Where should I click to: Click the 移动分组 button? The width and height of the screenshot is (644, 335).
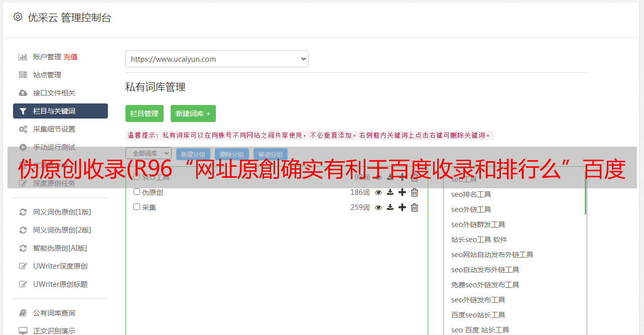[x=271, y=155]
